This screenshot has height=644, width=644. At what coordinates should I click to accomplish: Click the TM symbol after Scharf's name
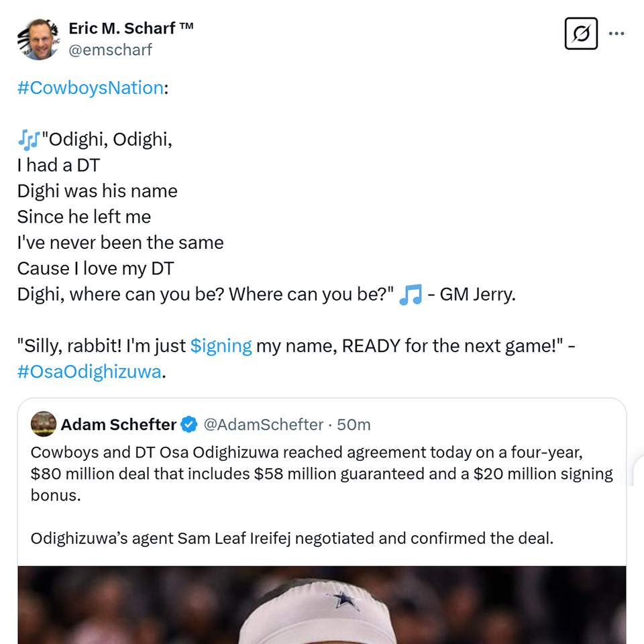(x=186, y=26)
